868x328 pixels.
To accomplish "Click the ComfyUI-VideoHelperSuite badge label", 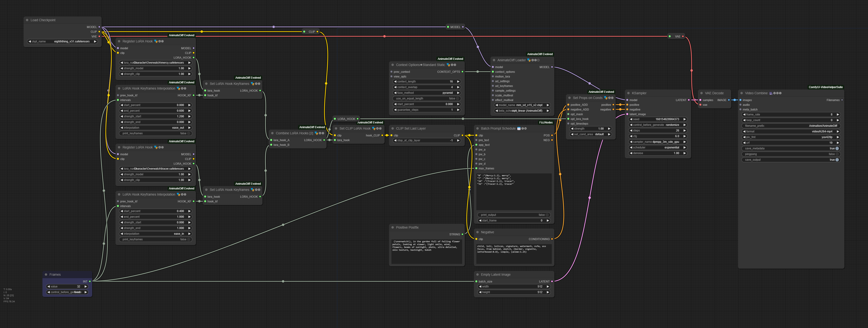I will (825, 87).
